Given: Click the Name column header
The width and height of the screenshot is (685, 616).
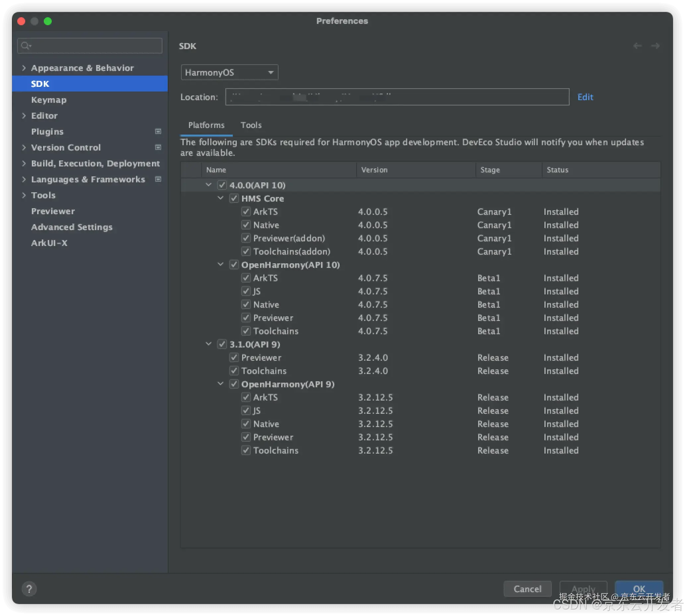Looking at the screenshot, I should click(279, 170).
